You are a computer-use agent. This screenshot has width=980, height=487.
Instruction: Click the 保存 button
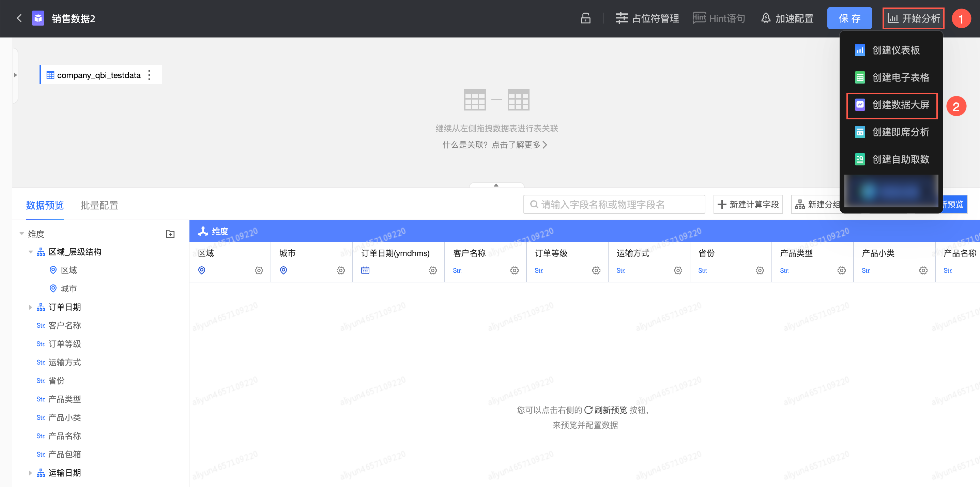849,18
